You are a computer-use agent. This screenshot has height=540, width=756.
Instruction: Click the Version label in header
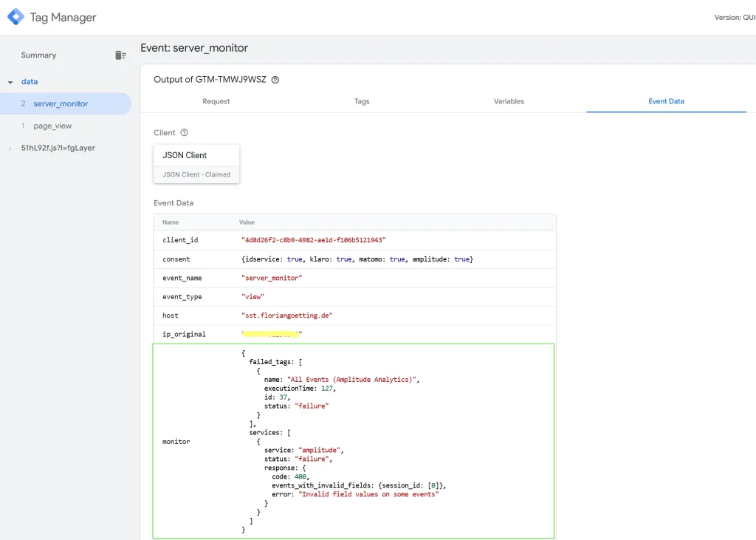coord(735,18)
